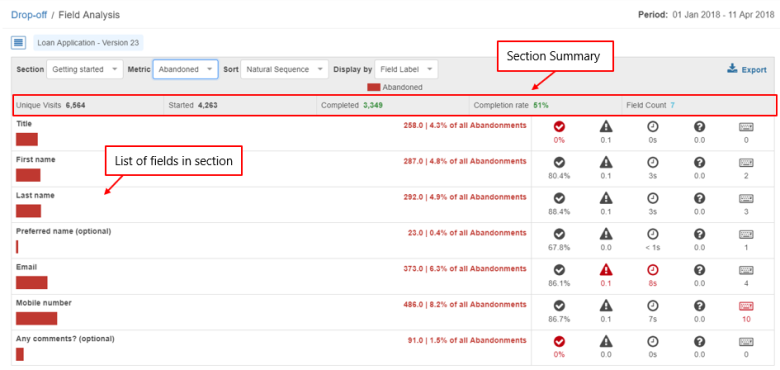Viewport: 780px width, 370px height.
Task: Click the Export link
Action: point(754,70)
